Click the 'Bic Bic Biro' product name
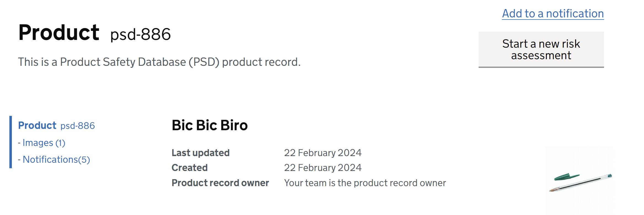 (x=210, y=125)
